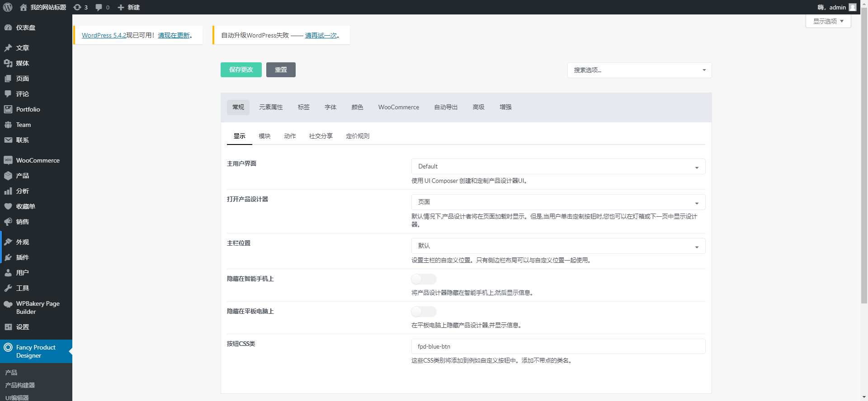
Task: Click the 页面 pages icon
Action: tap(8, 79)
